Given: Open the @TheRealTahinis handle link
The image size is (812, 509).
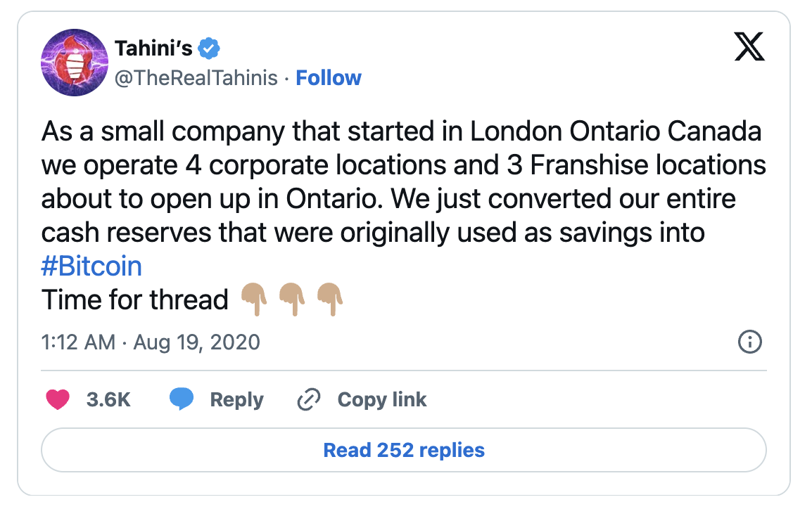Looking at the screenshot, I should 196,78.
